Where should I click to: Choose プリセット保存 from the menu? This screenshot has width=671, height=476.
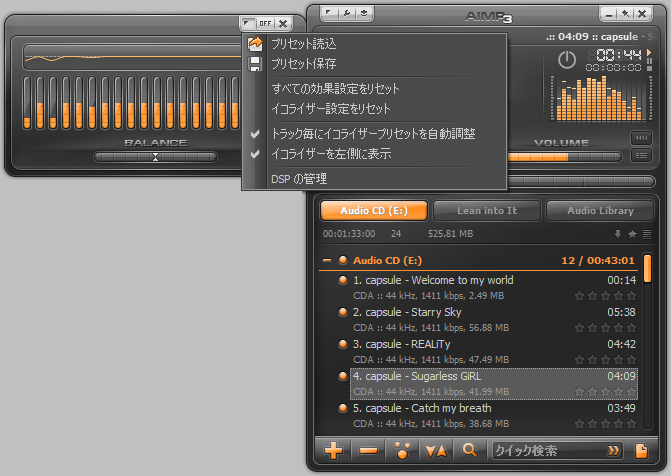(x=374, y=64)
